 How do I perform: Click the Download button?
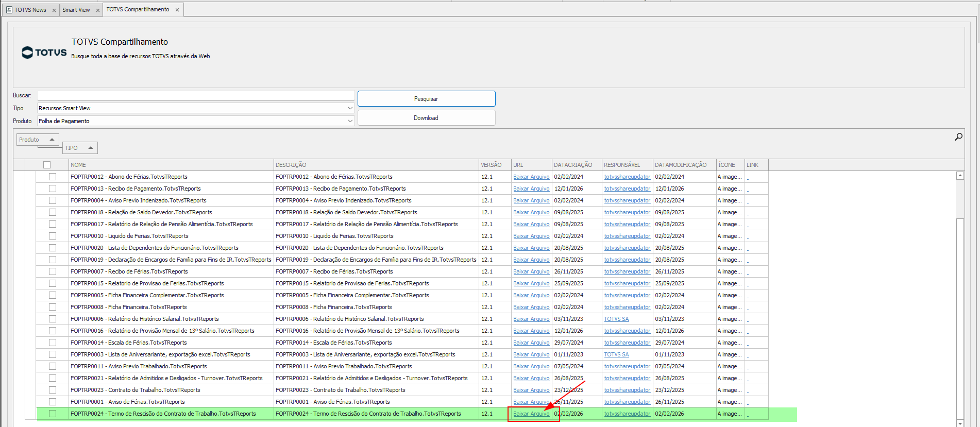pyautogui.click(x=426, y=118)
